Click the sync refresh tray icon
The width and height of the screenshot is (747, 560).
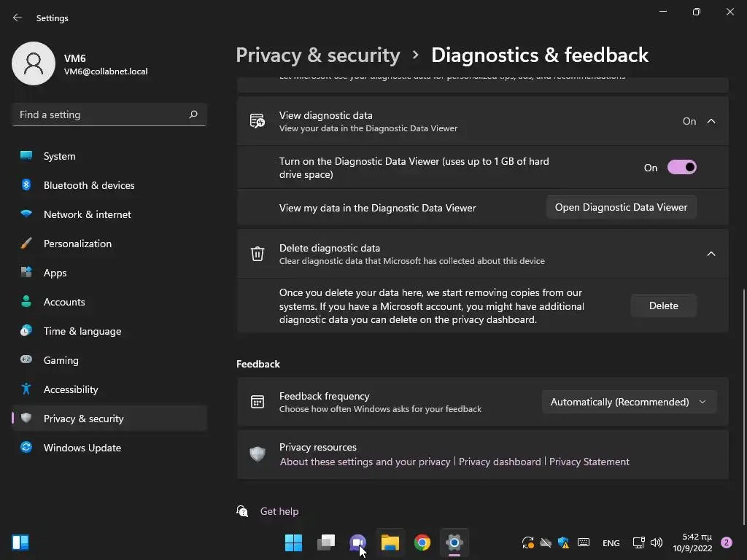528,542
